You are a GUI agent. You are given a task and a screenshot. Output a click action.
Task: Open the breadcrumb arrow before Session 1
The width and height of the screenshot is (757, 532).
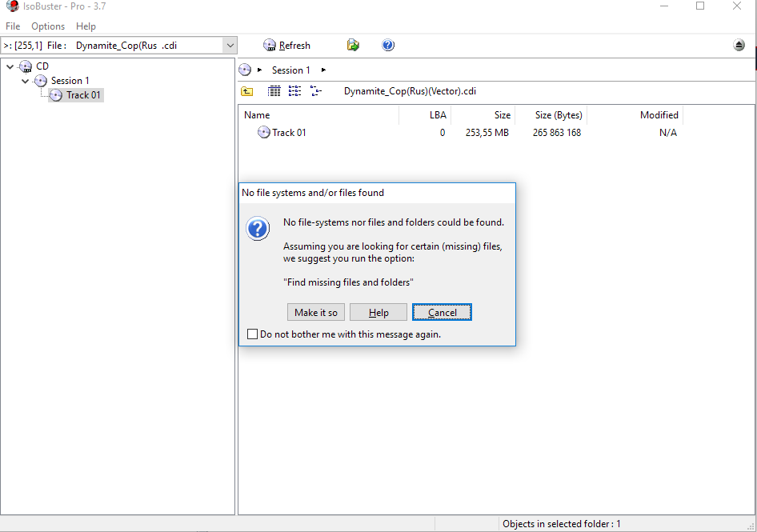pyautogui.click(x=260, y=70)
